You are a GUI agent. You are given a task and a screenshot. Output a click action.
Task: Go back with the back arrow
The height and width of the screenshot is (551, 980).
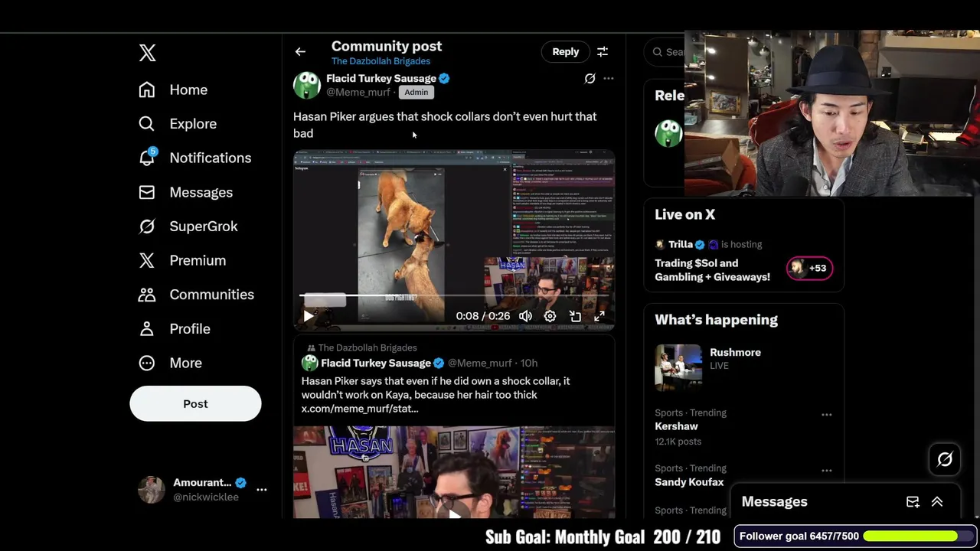click(x=300, y=52)
